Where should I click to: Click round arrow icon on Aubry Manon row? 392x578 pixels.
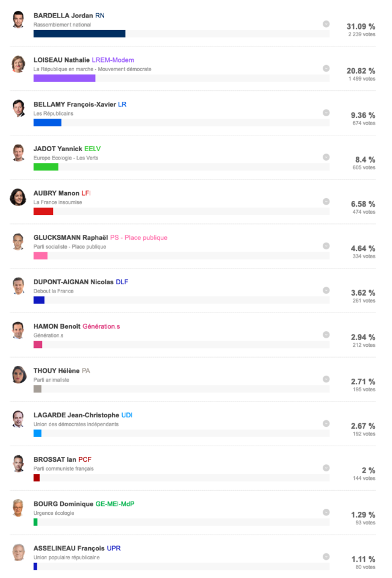coord(326,202)
